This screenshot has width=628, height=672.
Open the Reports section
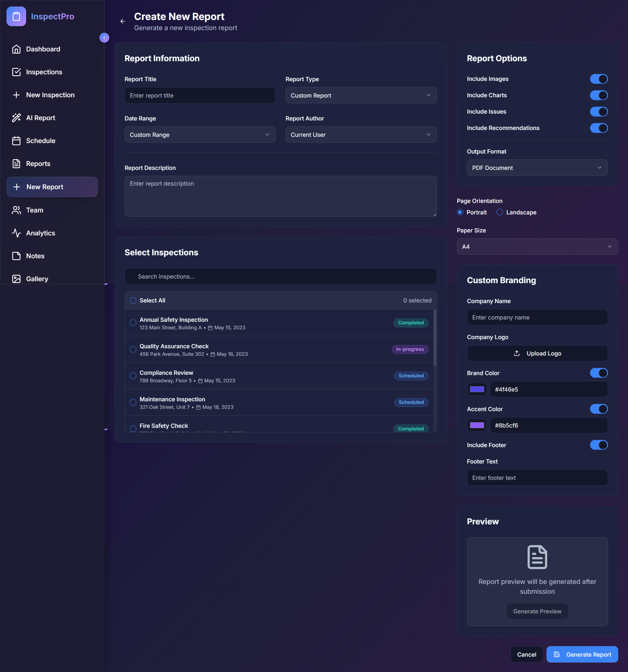tap(52, 164)
